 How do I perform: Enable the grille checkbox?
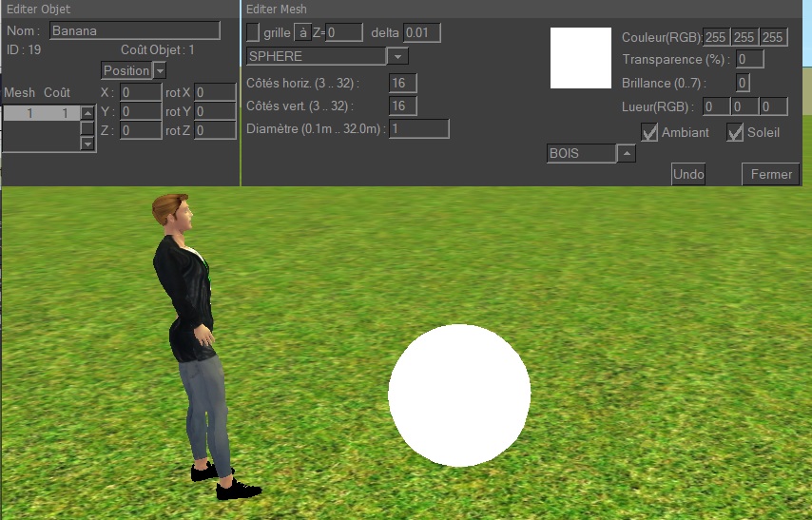(253, 32)
